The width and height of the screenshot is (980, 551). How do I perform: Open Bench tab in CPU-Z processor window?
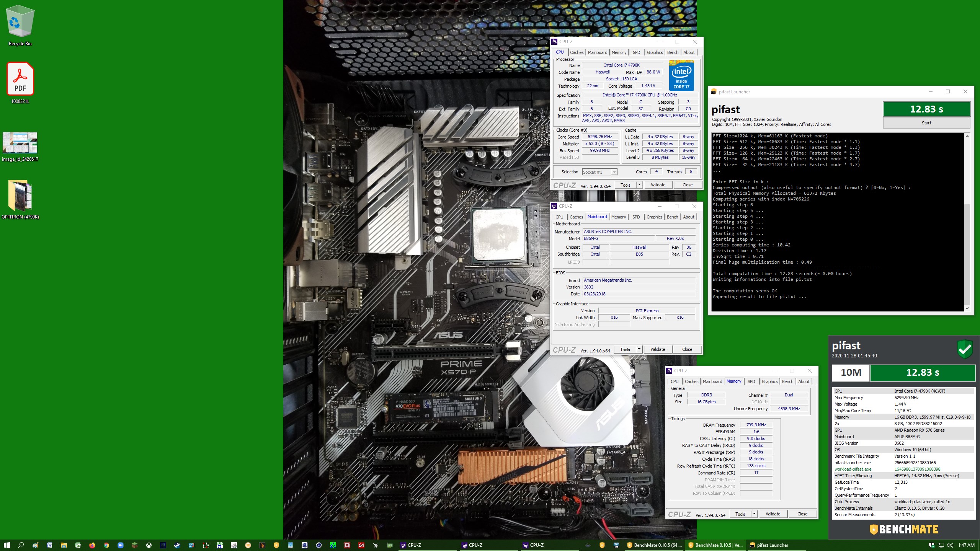(x=673, y=52)
